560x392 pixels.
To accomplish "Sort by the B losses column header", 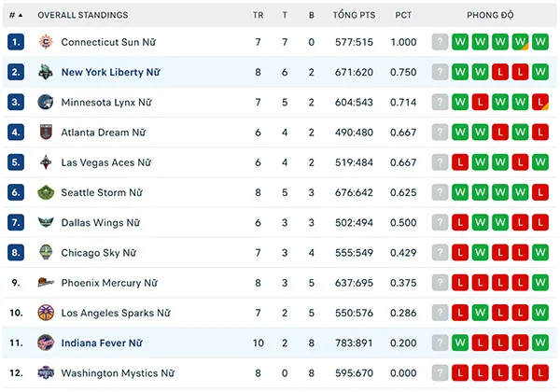I will [x=312, y=15].
